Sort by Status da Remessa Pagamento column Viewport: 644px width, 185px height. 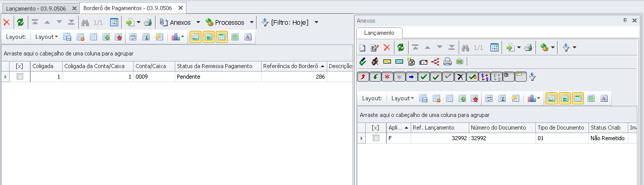point(218,66)
